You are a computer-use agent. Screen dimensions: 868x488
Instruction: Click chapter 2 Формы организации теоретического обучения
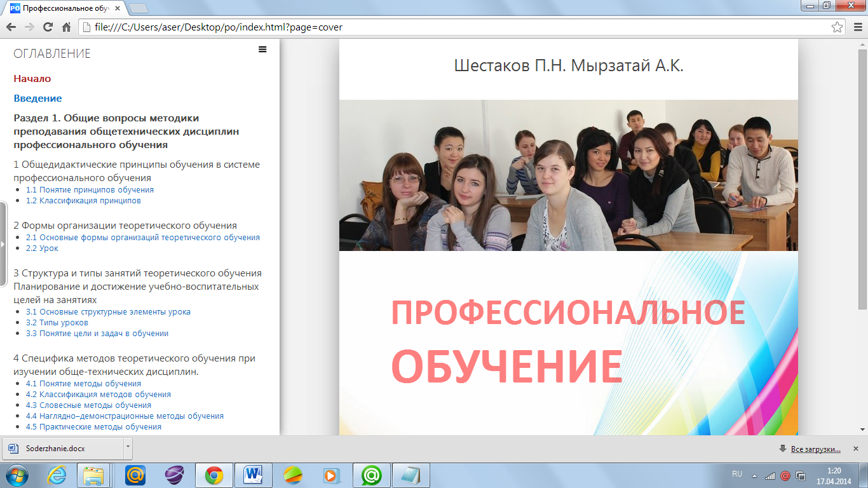click(125, 226)
